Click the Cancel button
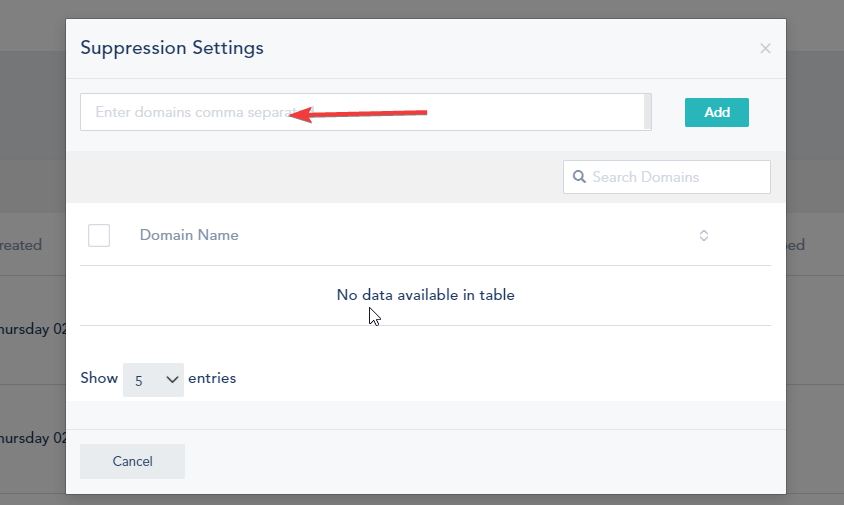The width and height of the screenshot is (844, 505). [x=132, y=461]
